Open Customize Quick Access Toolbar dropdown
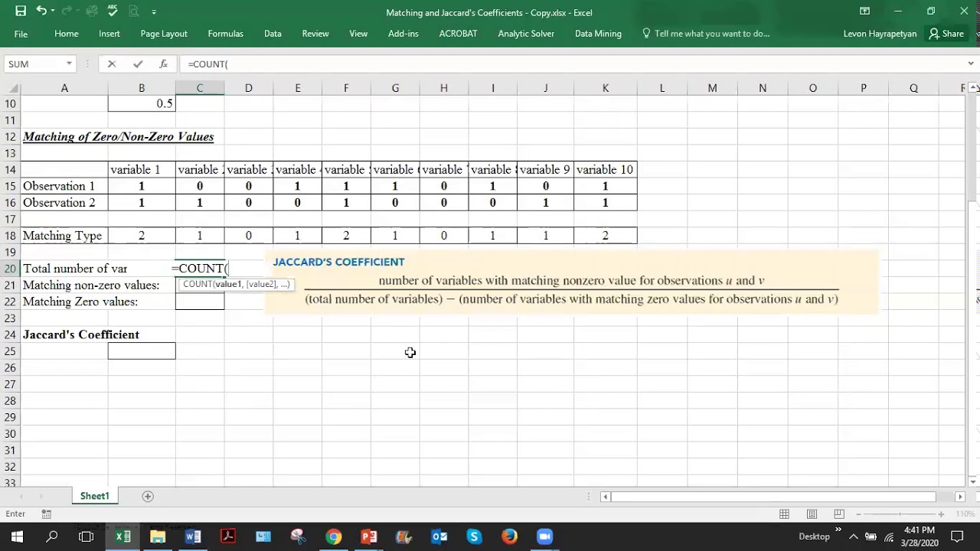Image resolution: width=980 pixels, height=551 pixels. (x=154, y=12)
